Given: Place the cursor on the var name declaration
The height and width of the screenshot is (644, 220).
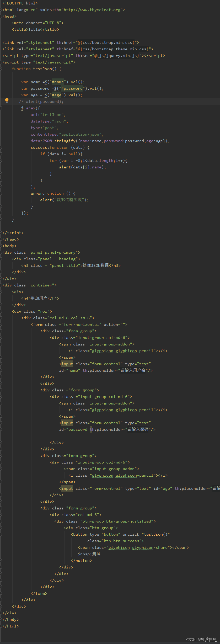Looking at the screenshot, I should 53,82.
